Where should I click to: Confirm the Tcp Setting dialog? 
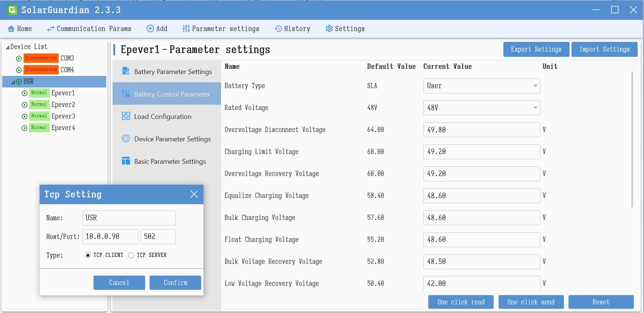click(x=175, y=283)
